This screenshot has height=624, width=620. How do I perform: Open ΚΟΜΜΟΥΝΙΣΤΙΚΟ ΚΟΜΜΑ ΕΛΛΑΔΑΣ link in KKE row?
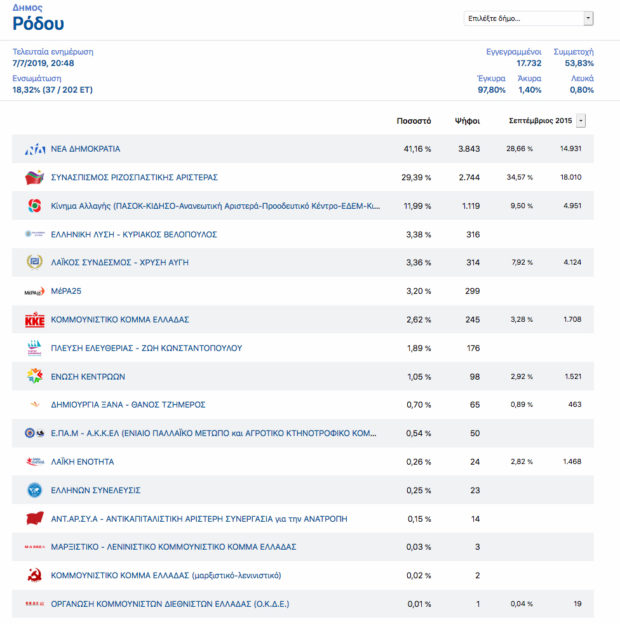(120, 320)
